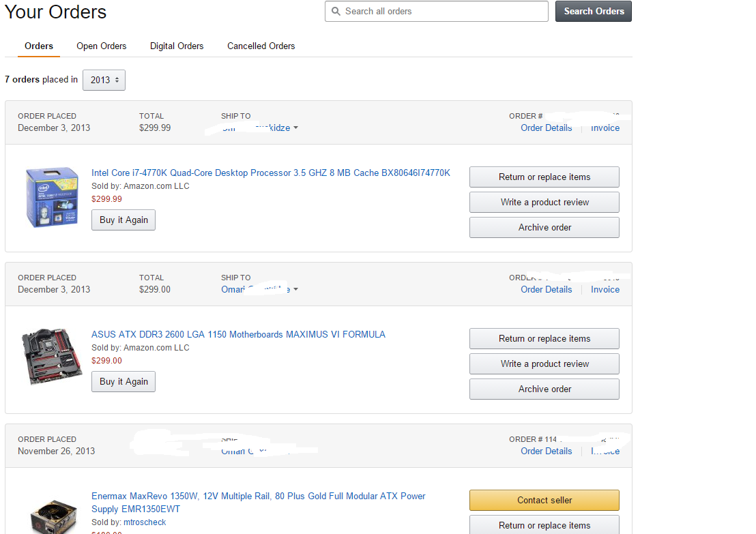Type in the Search all orders field
Screen dimensions: 756x534
pos(444,12)
